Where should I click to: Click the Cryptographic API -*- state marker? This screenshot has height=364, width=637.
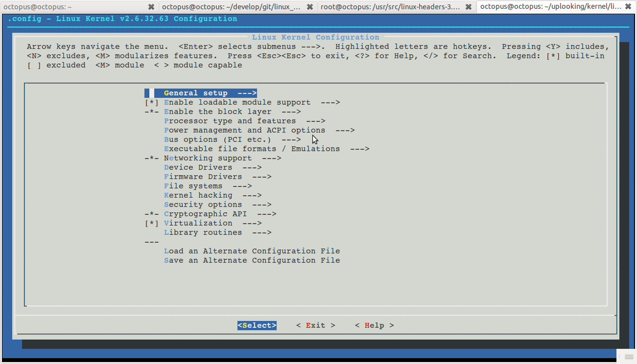pos(152,214)
